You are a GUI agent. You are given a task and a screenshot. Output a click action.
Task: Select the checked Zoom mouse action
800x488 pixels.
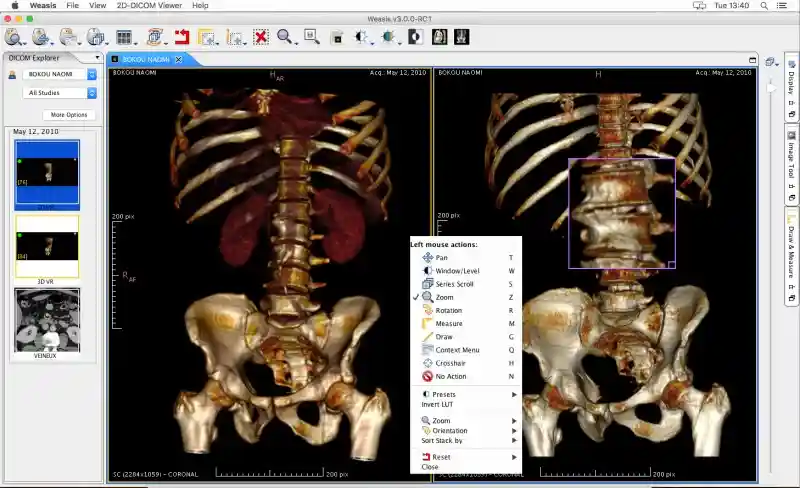click(444, 297)
